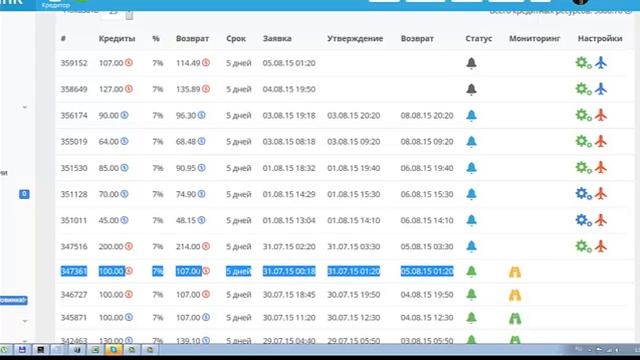Click the Кредитор tab in top bar

[56, 5]
